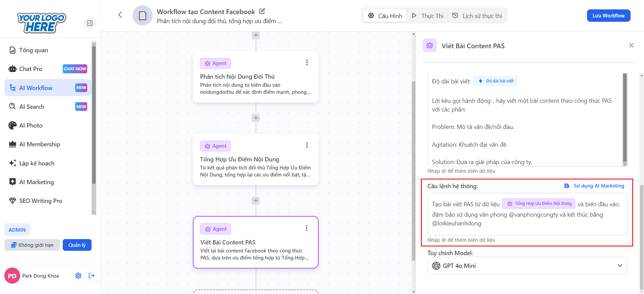Click the prompt text area scrollbar
The width and height of the screenshot is (644, 294).
pos(625,117)
